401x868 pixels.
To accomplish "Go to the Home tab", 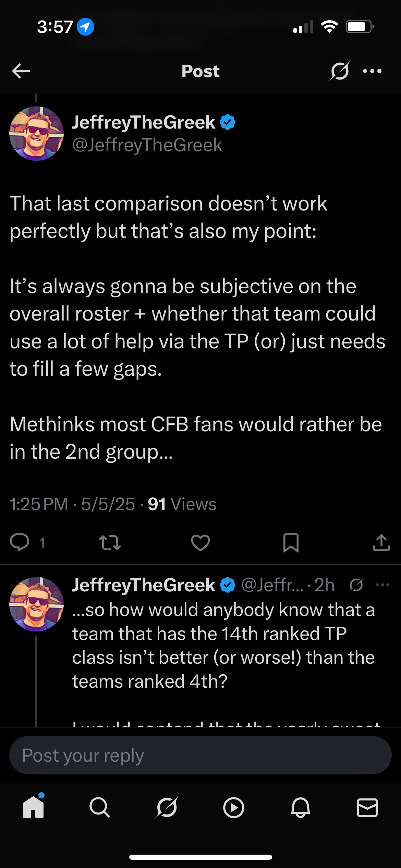I will [33, 807].
